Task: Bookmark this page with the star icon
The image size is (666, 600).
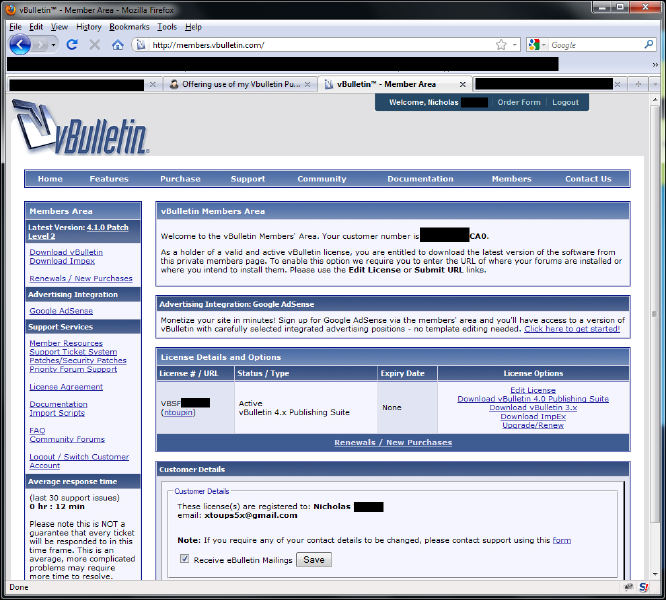Action: pos(501,45)
